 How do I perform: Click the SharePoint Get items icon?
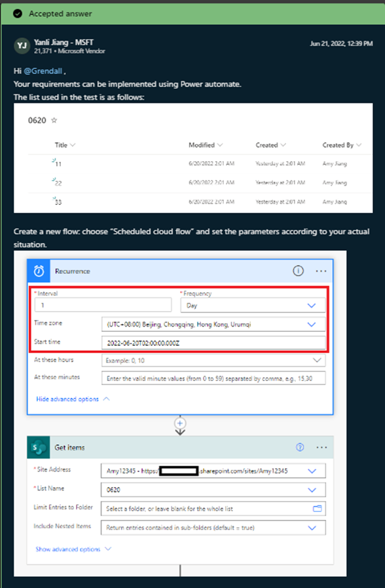click(39, 447)
